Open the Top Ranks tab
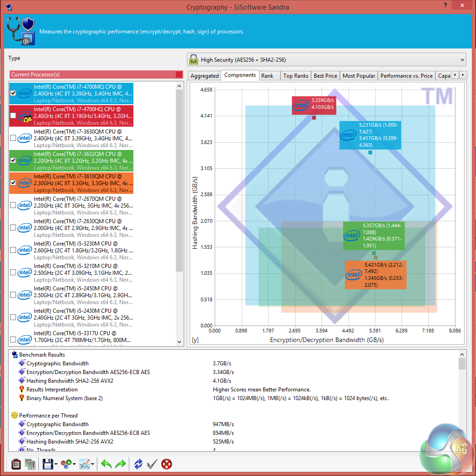The height and width of the screenshot is (476, 476). 296,76
